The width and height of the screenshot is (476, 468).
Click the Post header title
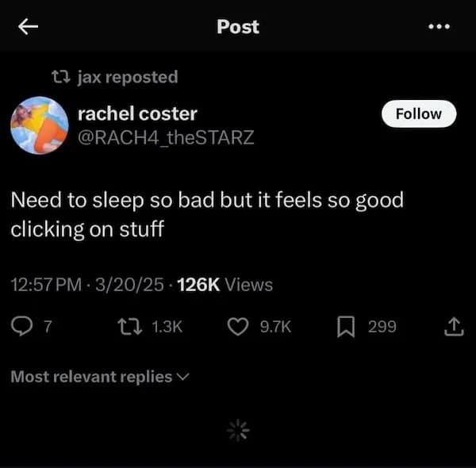[238, 27]
